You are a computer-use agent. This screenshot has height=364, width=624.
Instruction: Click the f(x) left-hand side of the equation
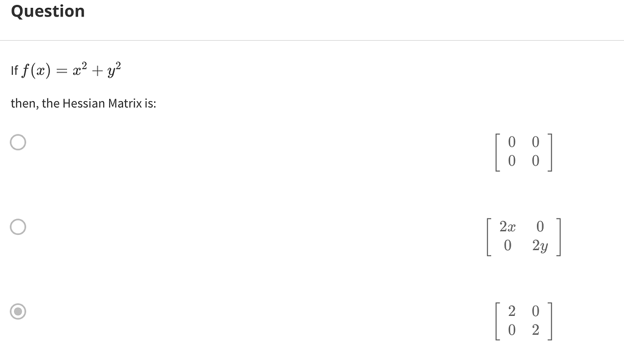pos(36,71)
